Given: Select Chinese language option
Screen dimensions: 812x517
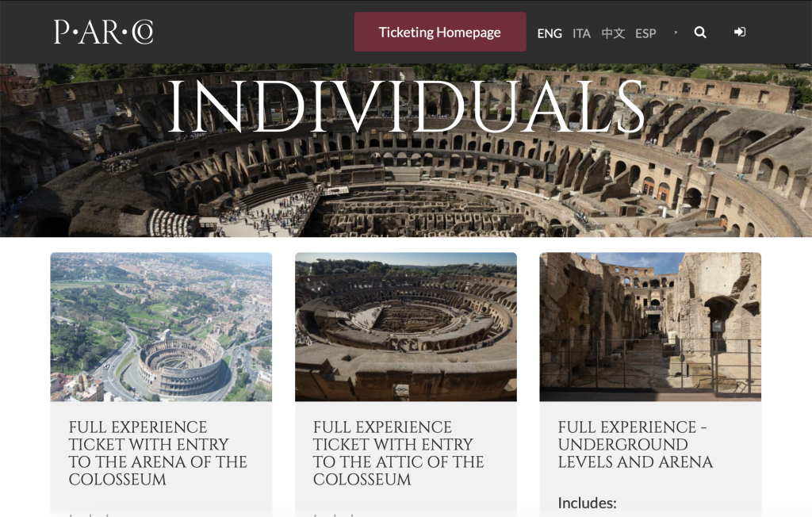Looking at the screenshot, I should (x=613, y=33).
